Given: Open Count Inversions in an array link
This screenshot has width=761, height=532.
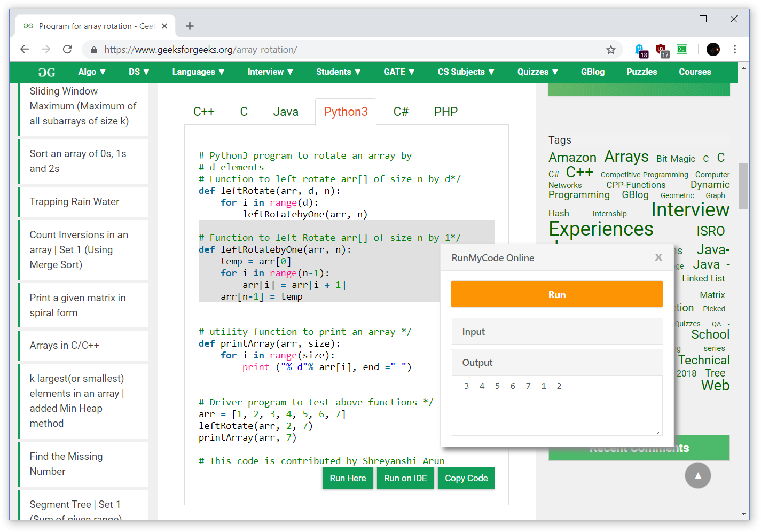Looking at the screenshot, I should [79, 249].
